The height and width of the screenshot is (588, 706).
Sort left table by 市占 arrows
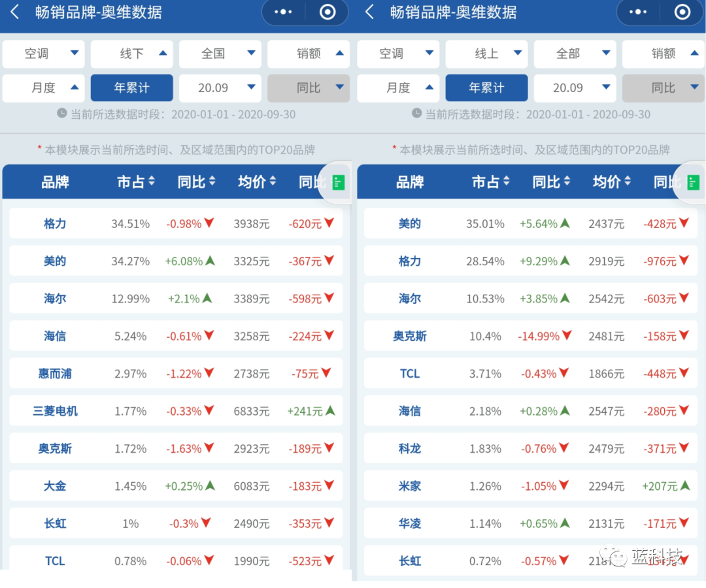152,182
